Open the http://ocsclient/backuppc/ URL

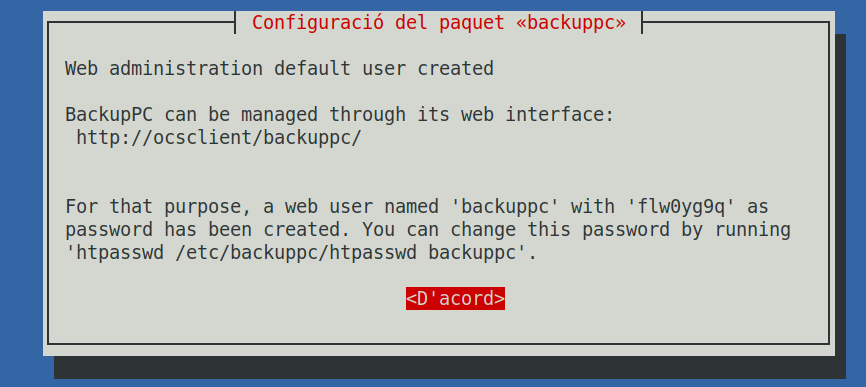tap(219, 137)
